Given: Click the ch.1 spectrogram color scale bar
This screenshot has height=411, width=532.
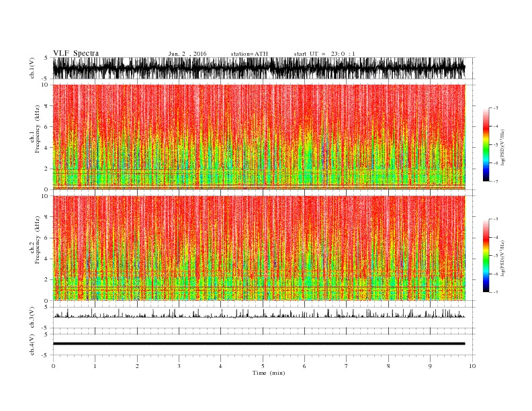Looking at the screenshot, I should pyautogui.click(x=486, y=145).
